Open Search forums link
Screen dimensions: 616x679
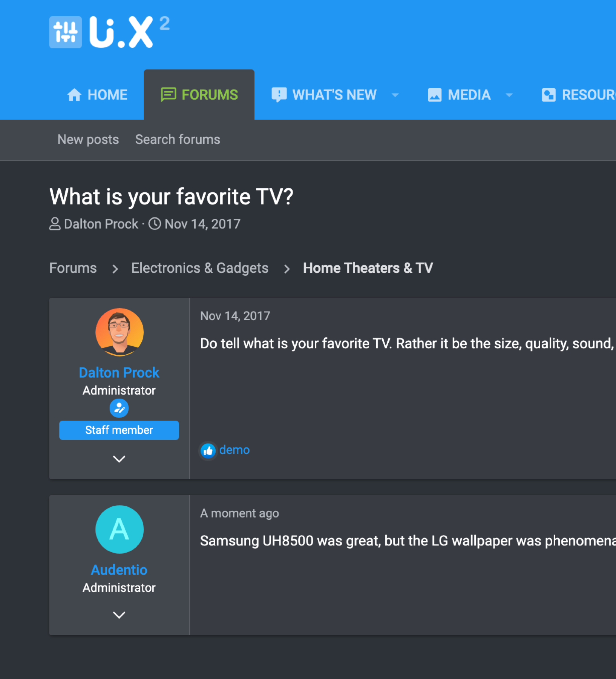(178, 140)
